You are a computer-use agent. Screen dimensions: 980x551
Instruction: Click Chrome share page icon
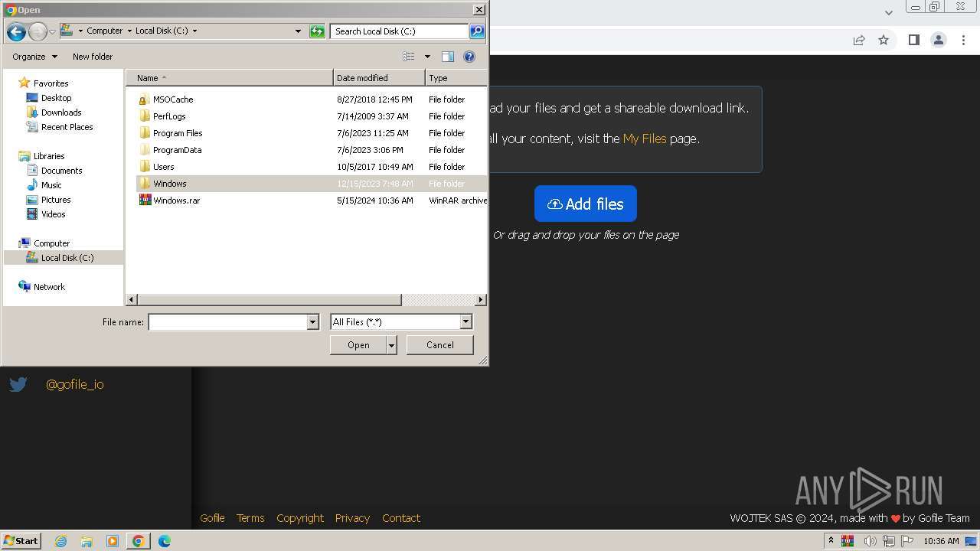point(859,40)
